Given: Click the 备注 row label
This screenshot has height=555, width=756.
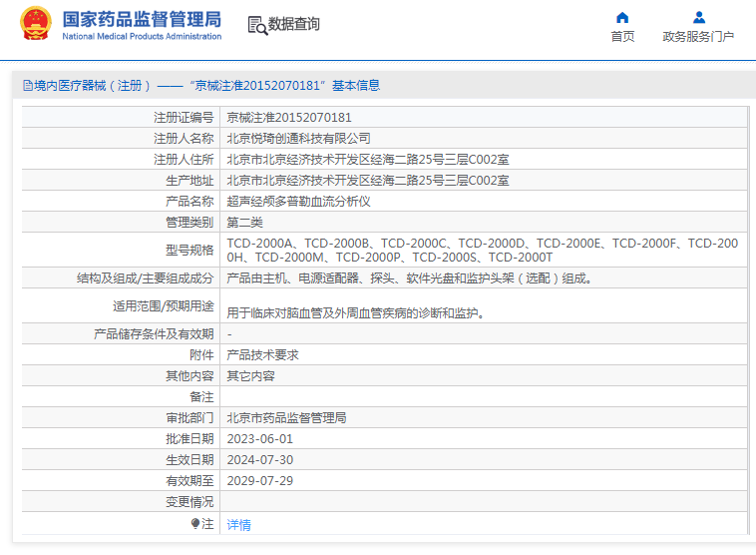Looking at the screenshot, I should [201, 397].
